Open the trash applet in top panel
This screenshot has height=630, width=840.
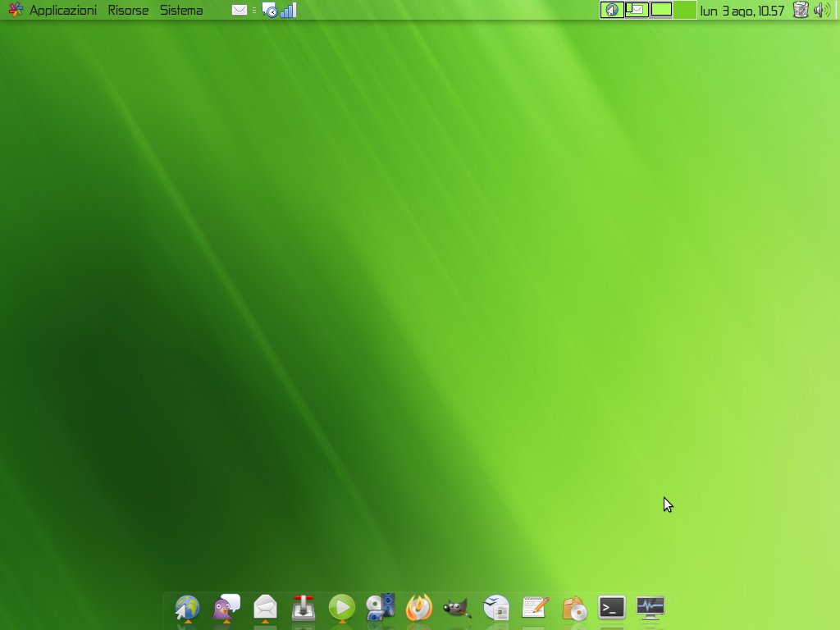click(x=801, y=10)
